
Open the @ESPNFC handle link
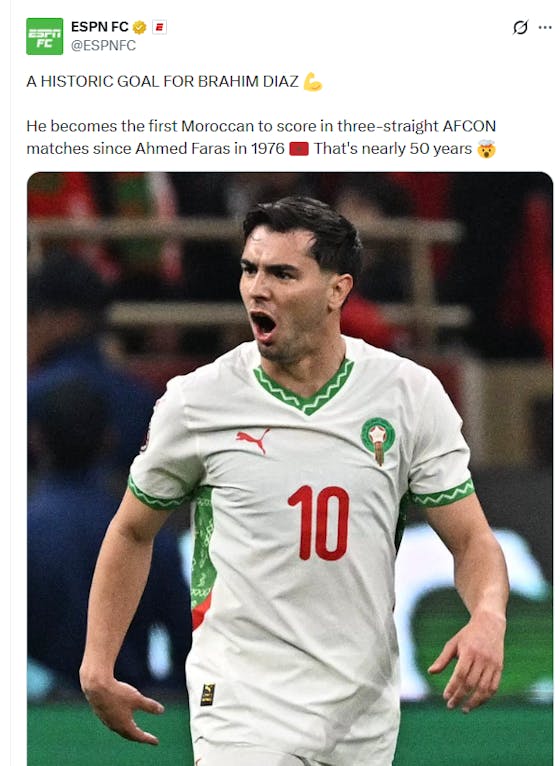tap(104, 45)
